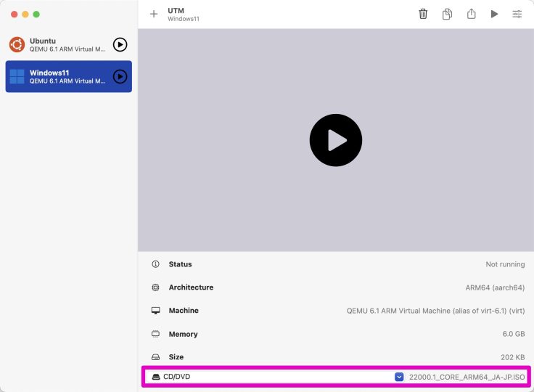534x392 pixels.
Task: Click the Memory module icon
Action: tap(155, 334)
